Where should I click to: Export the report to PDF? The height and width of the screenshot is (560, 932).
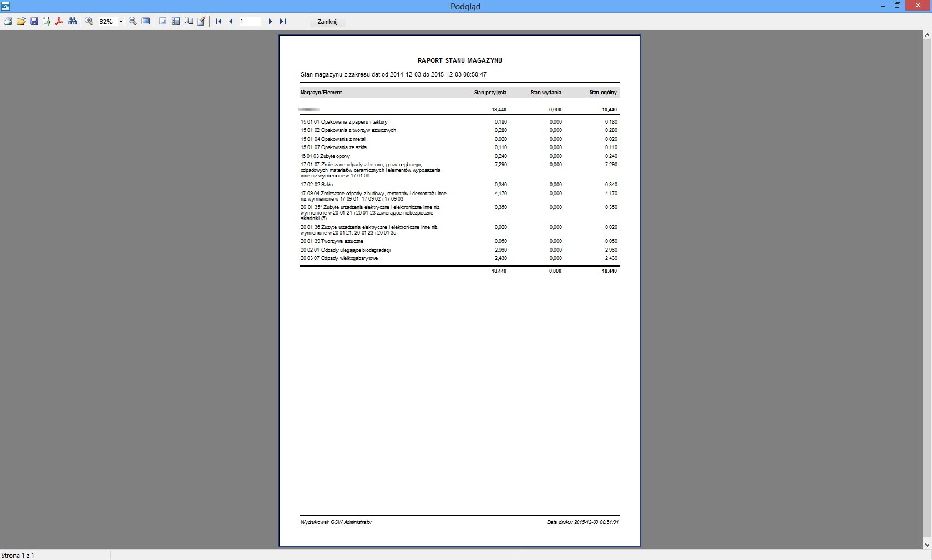click(59, 21)
